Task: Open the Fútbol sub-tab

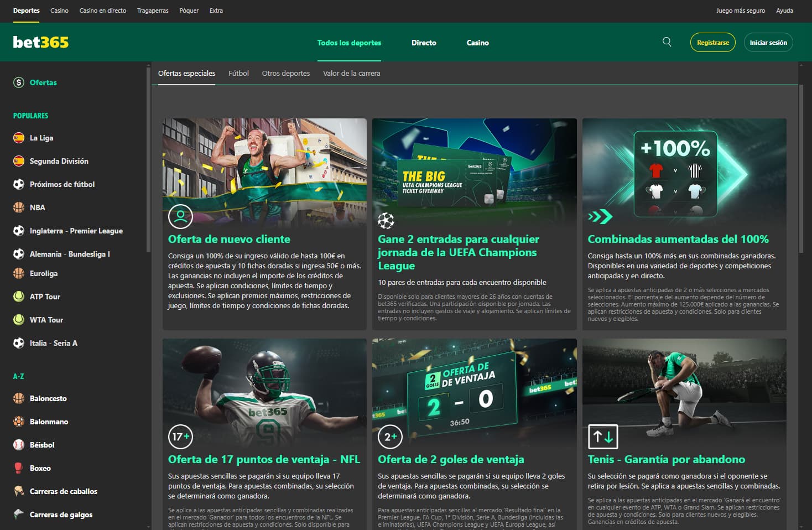Action: (238, 72)
